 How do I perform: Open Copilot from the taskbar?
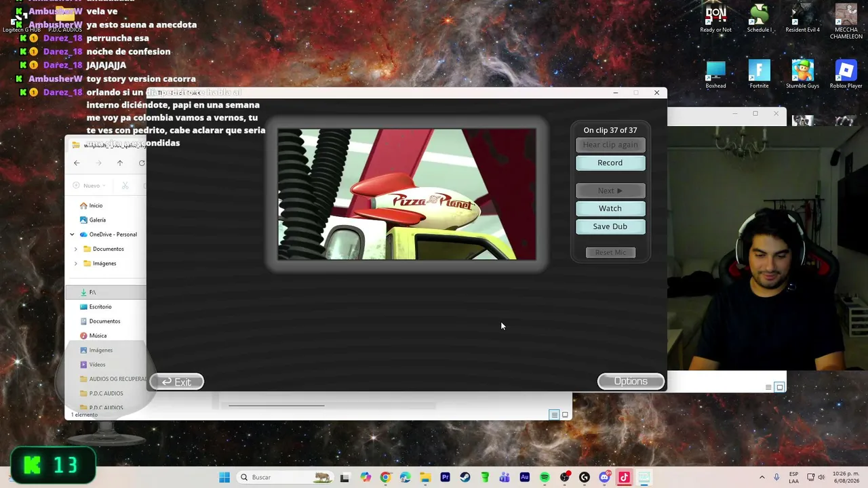pos(366,477)
